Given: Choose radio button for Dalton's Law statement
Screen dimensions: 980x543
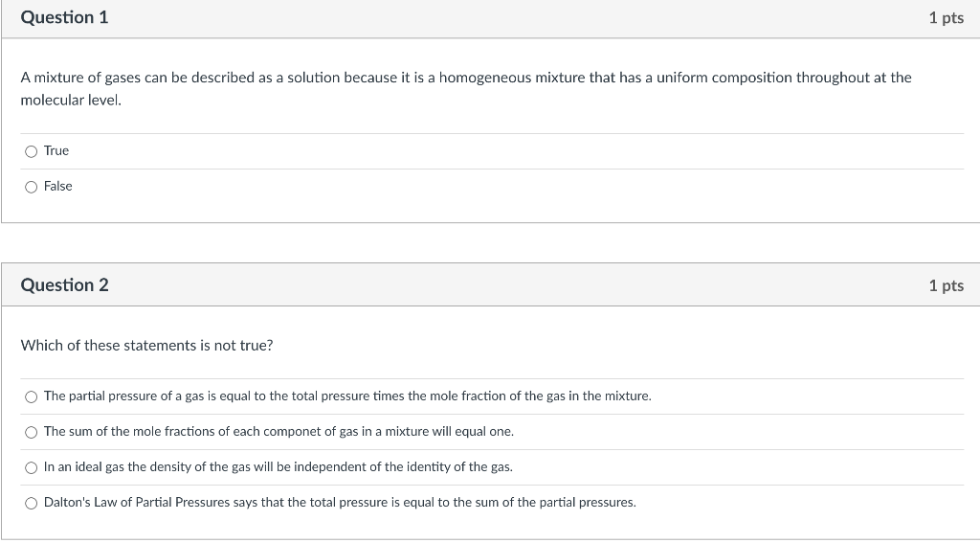Looking at the screenshot, I should click(x=32, y=504).
